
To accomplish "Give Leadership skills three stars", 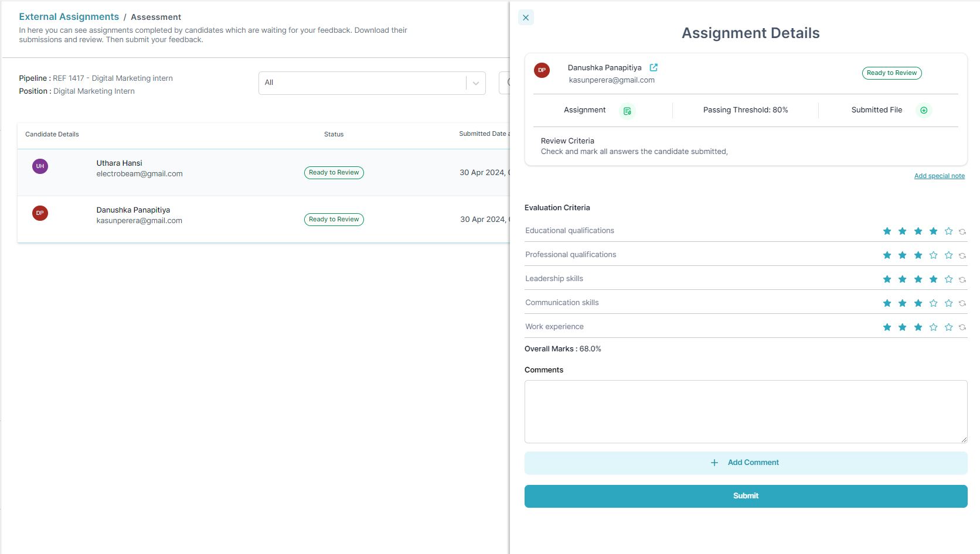I will (x=918, y=279).
